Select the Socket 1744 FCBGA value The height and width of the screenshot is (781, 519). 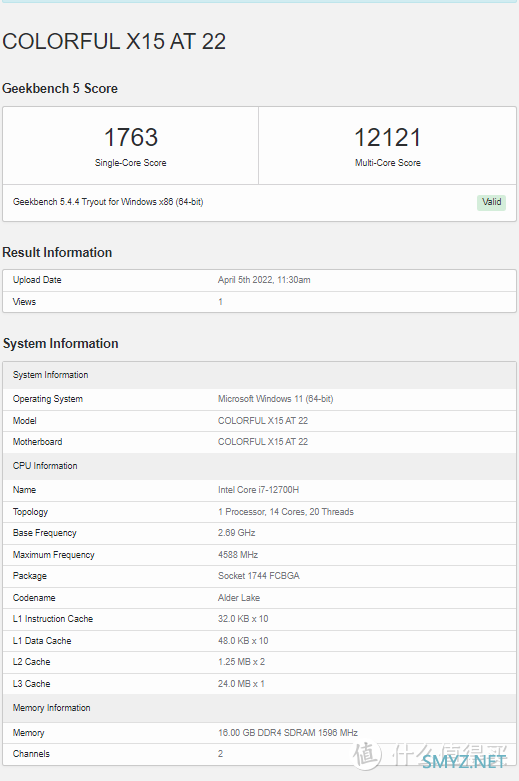[259, 576]
